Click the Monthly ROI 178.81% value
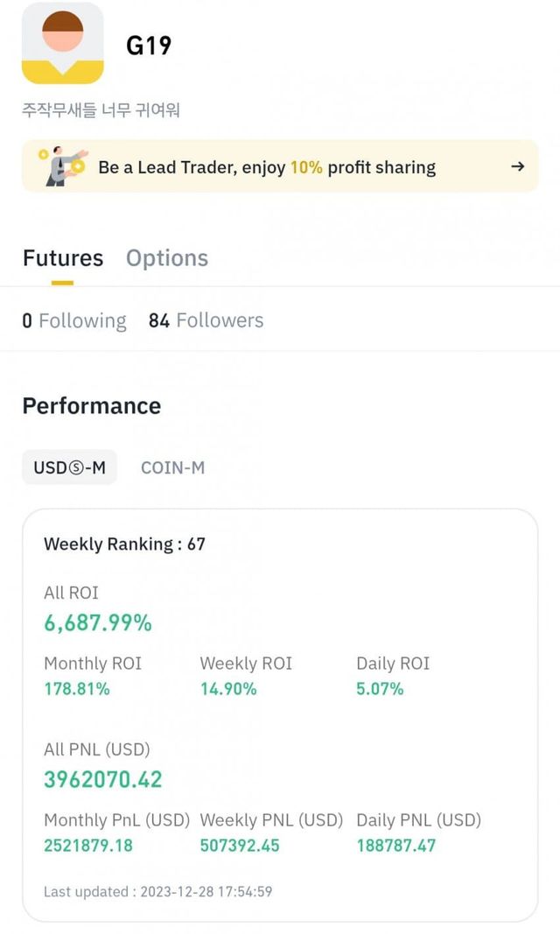 77,689
